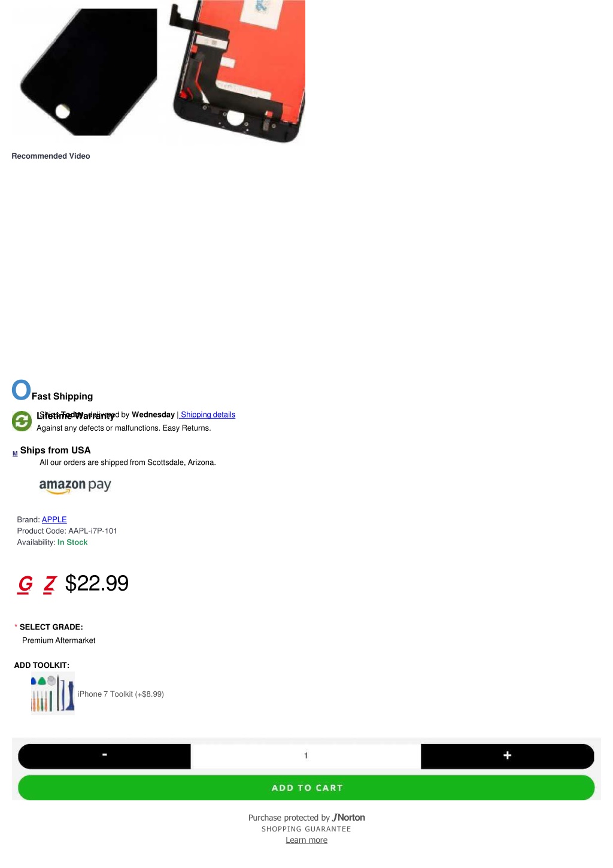Open the red back-side screen product image
This screenshot has height=868, width=613.
click(x=235, y=71)
